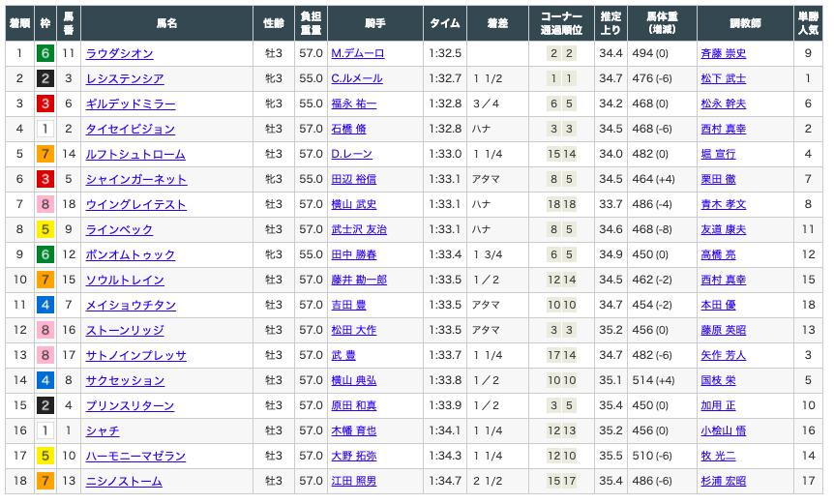
Task: Click the サクセッション horse link
Action: click(125, 380)
